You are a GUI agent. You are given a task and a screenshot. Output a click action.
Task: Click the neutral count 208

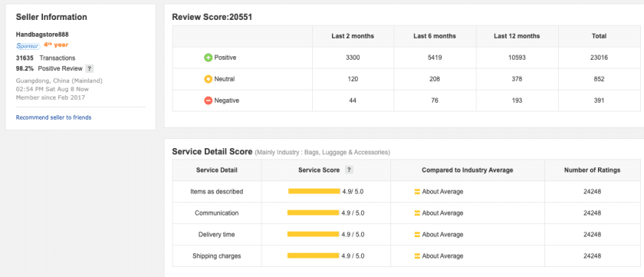(435, 79)
